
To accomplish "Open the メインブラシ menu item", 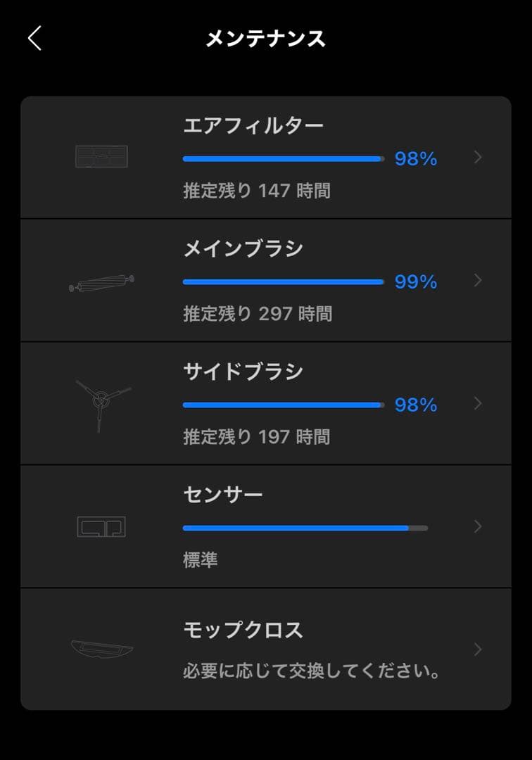I will point(243,248).
